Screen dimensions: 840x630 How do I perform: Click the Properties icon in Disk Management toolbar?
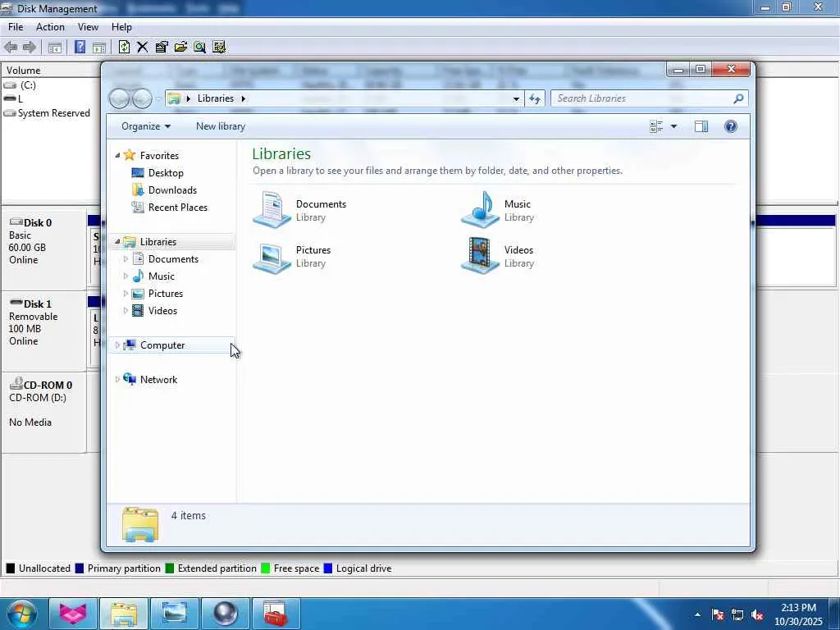pyautogui.click(x=162, y=47)
